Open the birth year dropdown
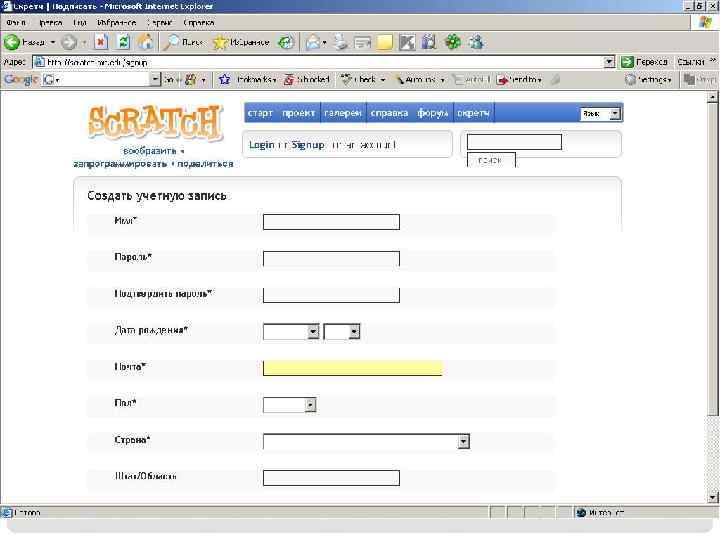The width and height of the screenshot is (720, 540). [354, 331]
